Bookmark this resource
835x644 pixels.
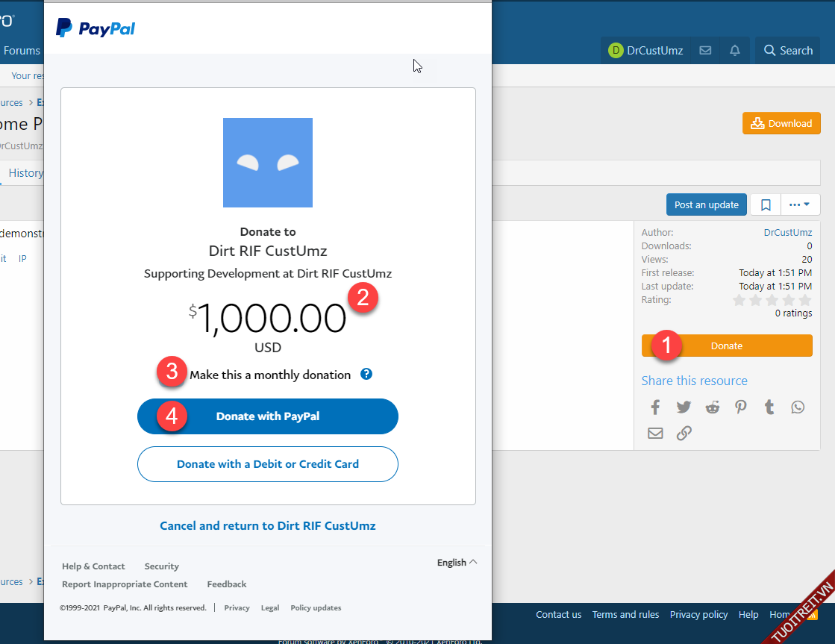[766, 204]
